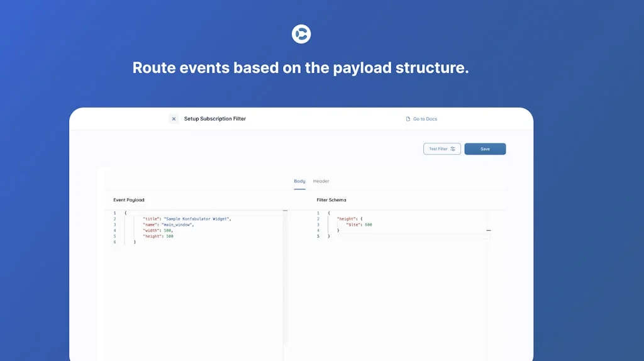Viewport: 644px width, 361px height.
Task: Open the Go to Docs link
Action: click(x=425, y=119)
